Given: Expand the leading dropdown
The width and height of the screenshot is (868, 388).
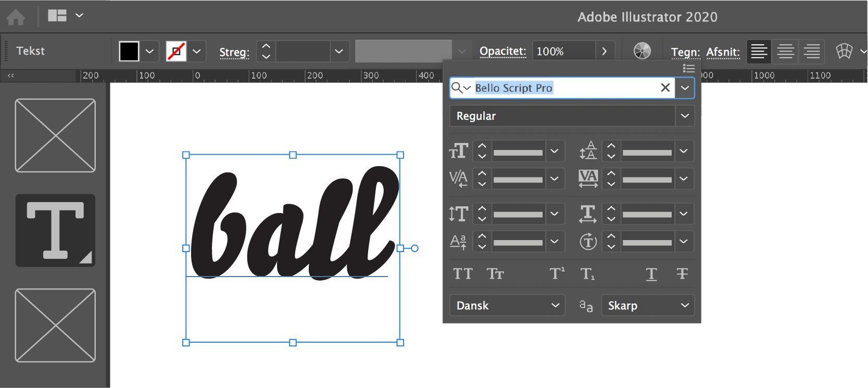Looking at the screenshot, I should tap(684, 151).
